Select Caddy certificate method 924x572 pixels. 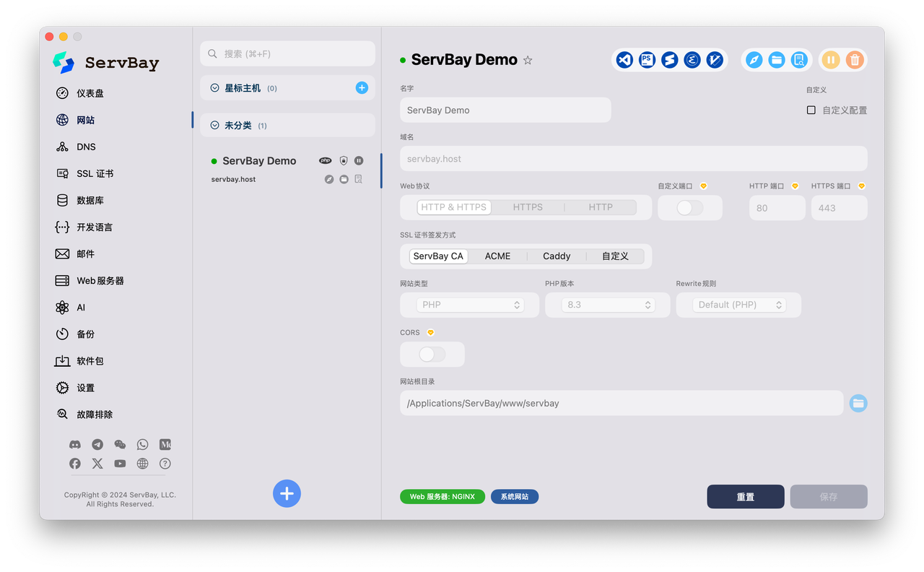point(557,256)
